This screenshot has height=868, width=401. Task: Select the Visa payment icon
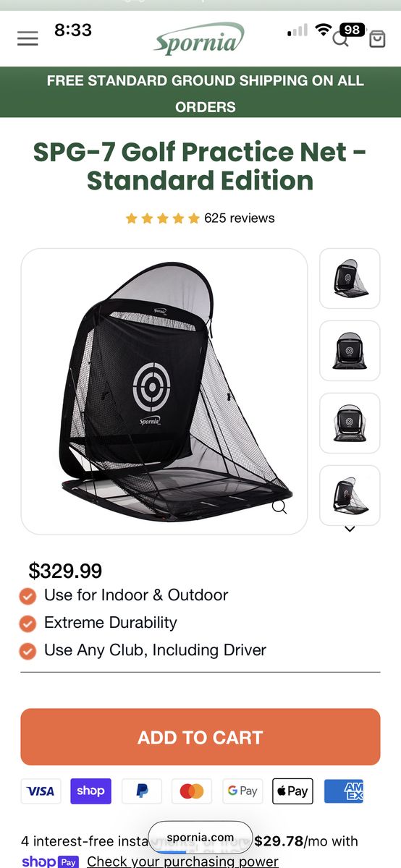click(41, 791)
